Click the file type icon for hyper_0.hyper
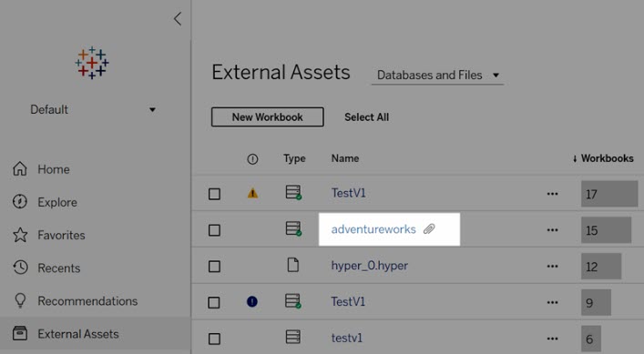 pyautogui.click(x=292, y=266)
